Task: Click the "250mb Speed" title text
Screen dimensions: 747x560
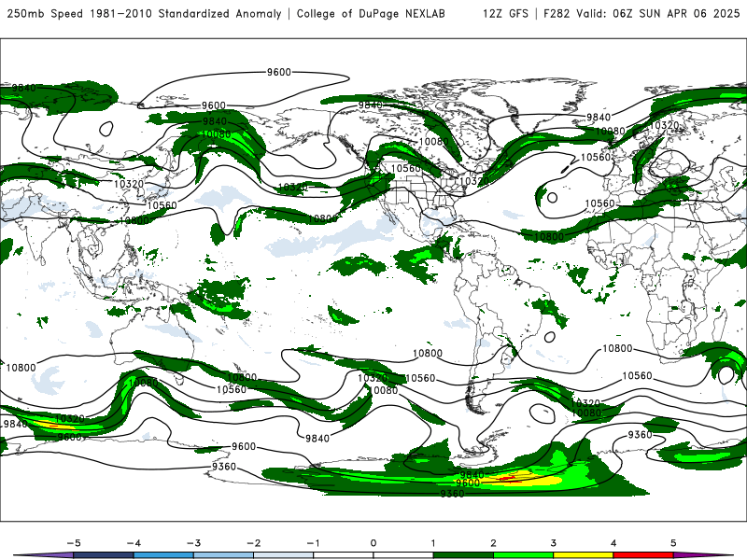Action: point(45,13)
